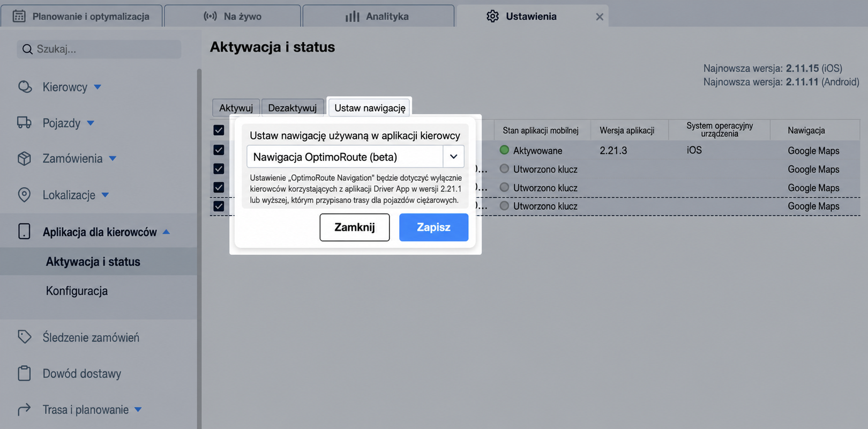The image size is (868, 429).
Task: Open Aktywacja i status sidebar item
Action: click(x=93, y=262)
